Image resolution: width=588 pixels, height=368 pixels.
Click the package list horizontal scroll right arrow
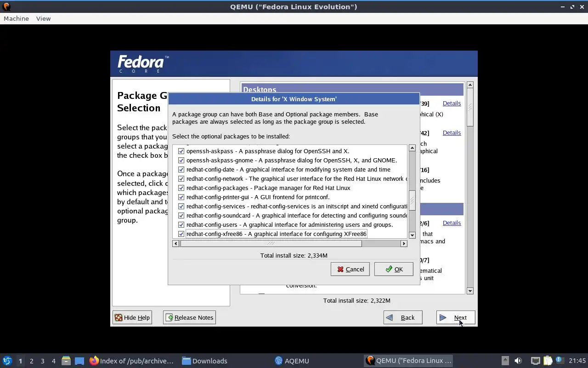404,244
